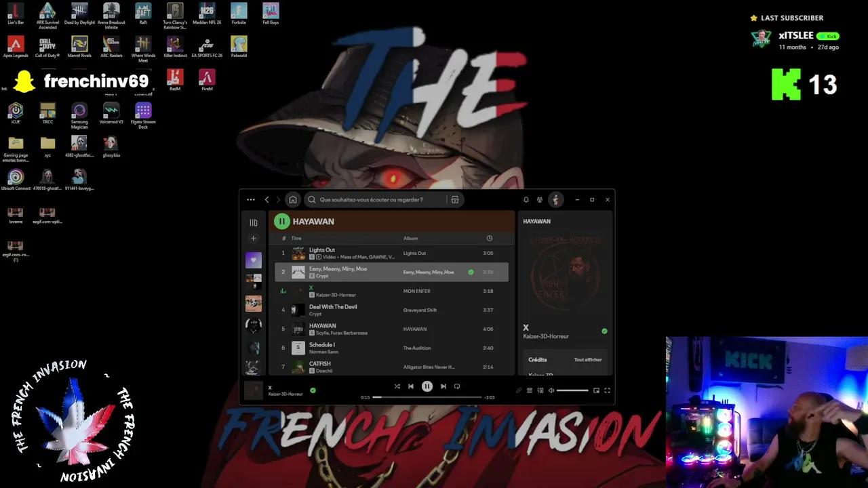Viewport: 868px width, 488px height.
Task: Toggle saved checkmark on Eeny, Meeny, Miny, Moe row
Action: [x=471, y=272]
